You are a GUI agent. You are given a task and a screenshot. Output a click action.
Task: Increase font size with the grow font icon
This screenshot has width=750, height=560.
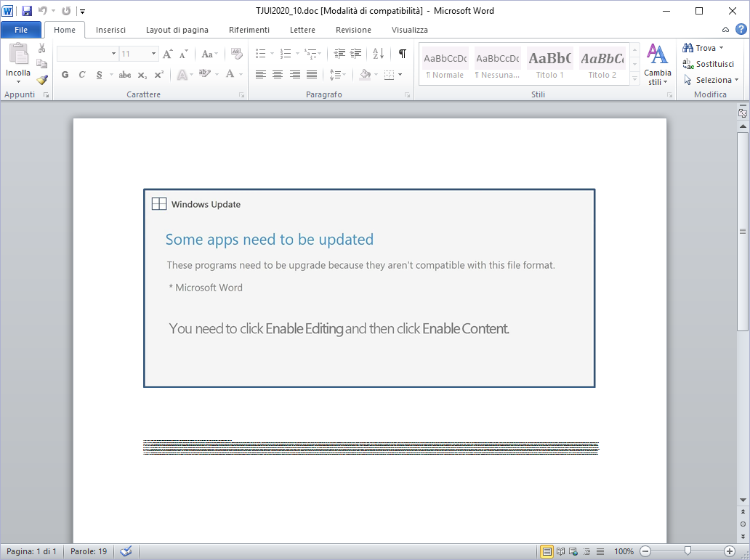tap(167, 54)
